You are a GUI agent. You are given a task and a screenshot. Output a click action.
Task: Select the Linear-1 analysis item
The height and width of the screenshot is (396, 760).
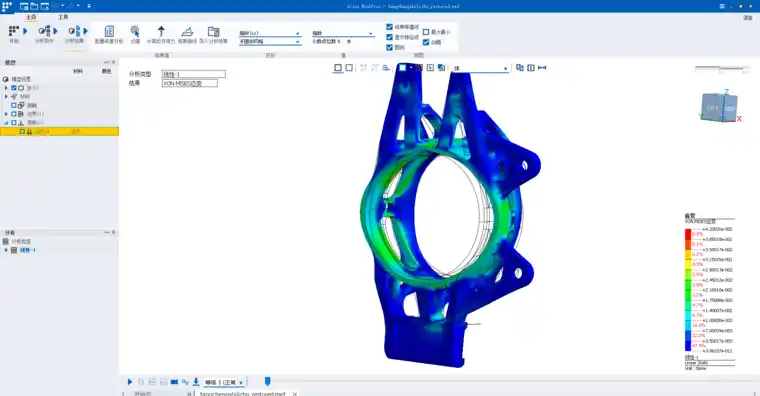pos(28,250)
